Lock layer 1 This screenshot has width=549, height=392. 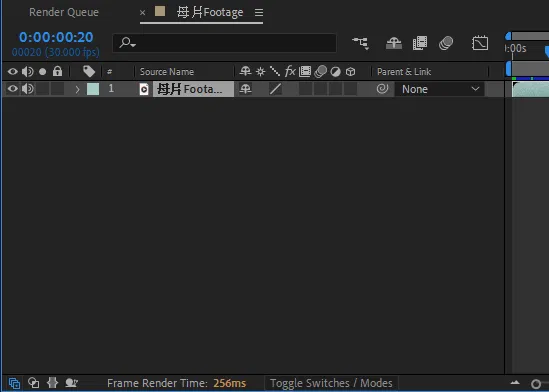click(57, 89)
